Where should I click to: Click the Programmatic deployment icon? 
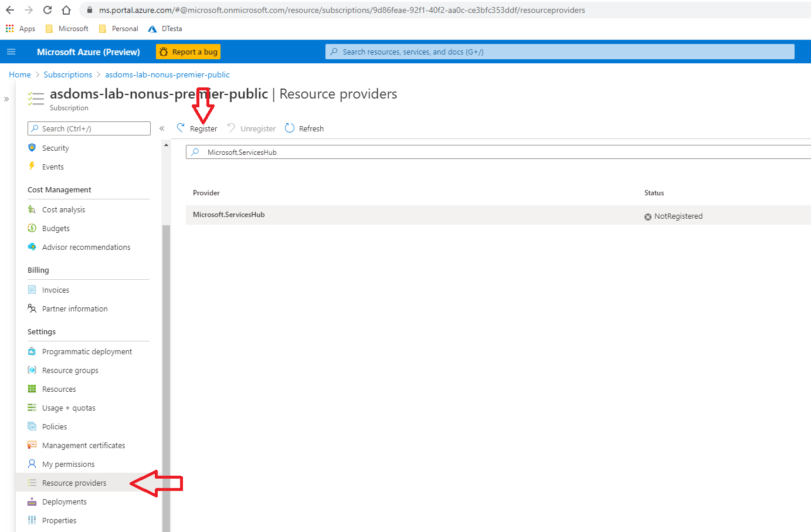point(32,351)
